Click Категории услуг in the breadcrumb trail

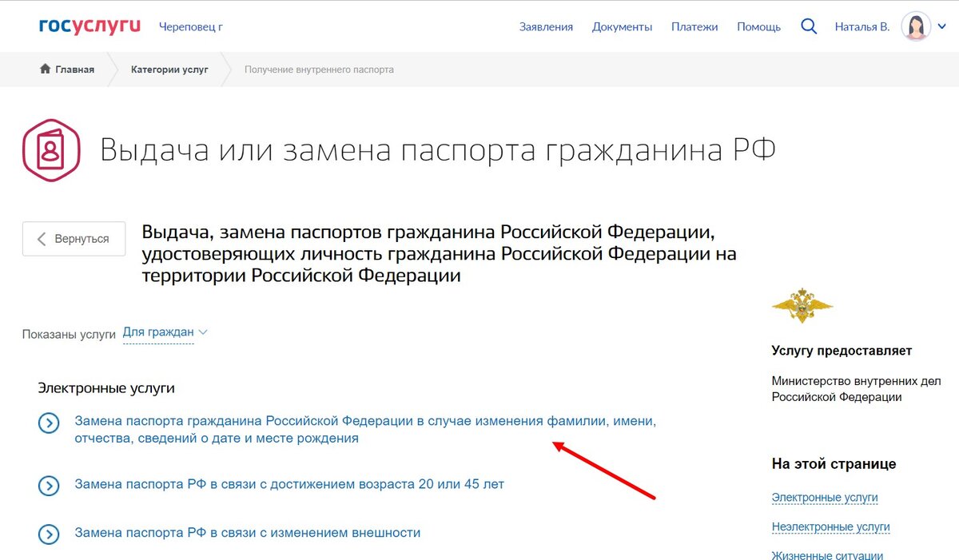tap(169, 70)
